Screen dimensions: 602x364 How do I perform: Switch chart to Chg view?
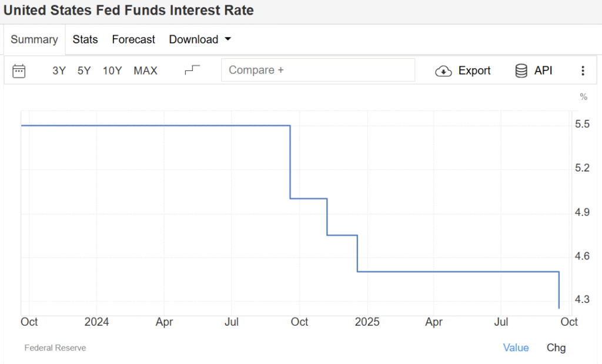556,348
